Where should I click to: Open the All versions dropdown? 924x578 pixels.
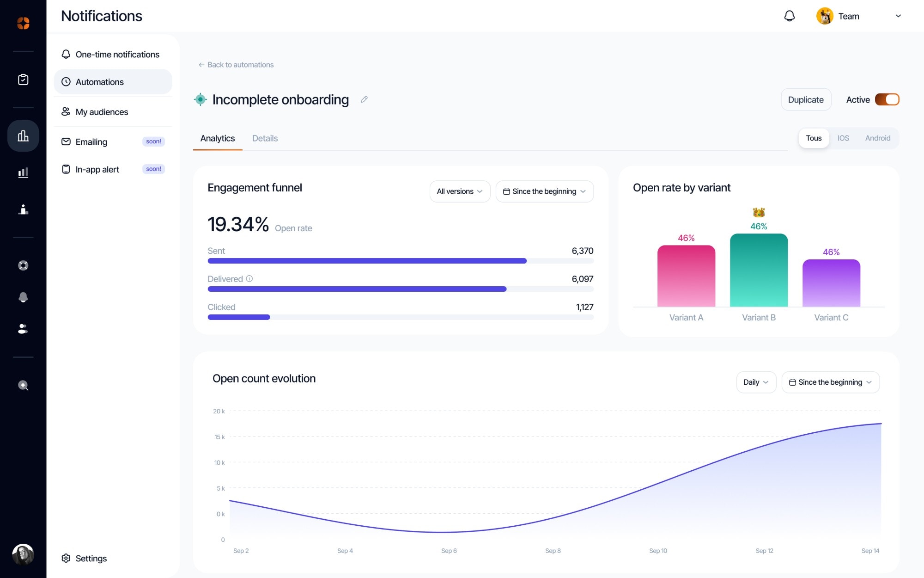tap(460, 191)
